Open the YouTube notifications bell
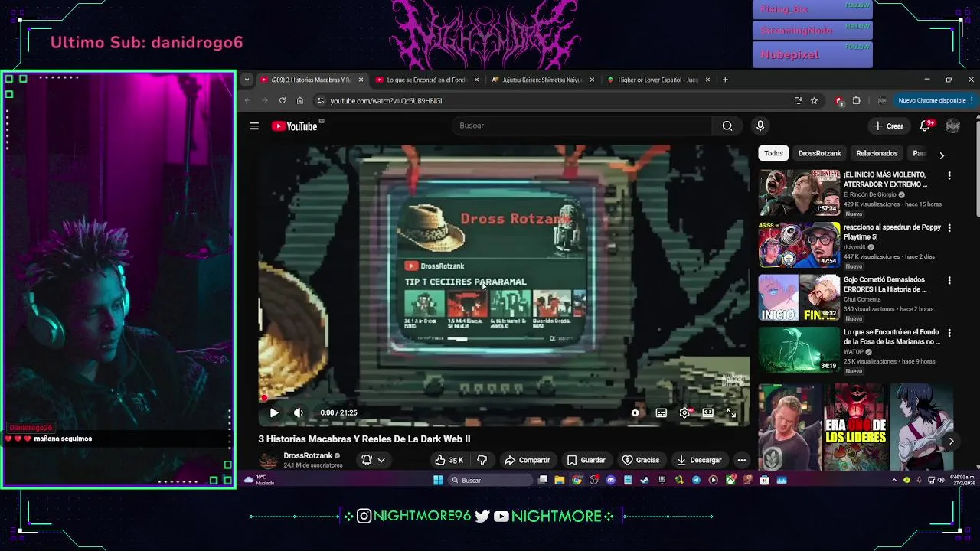This screenshot has width=980, height=551. click(925, 126)
